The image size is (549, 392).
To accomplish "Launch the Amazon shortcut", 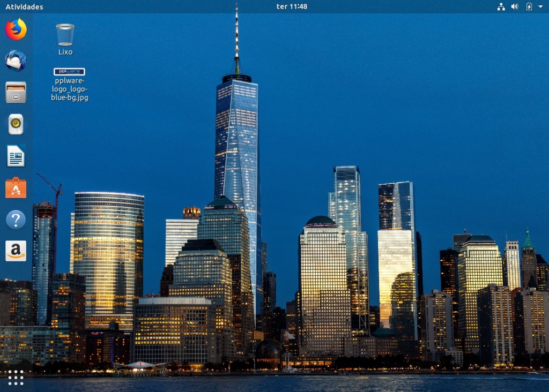I will pyautogui.click(x=16, y=251).
